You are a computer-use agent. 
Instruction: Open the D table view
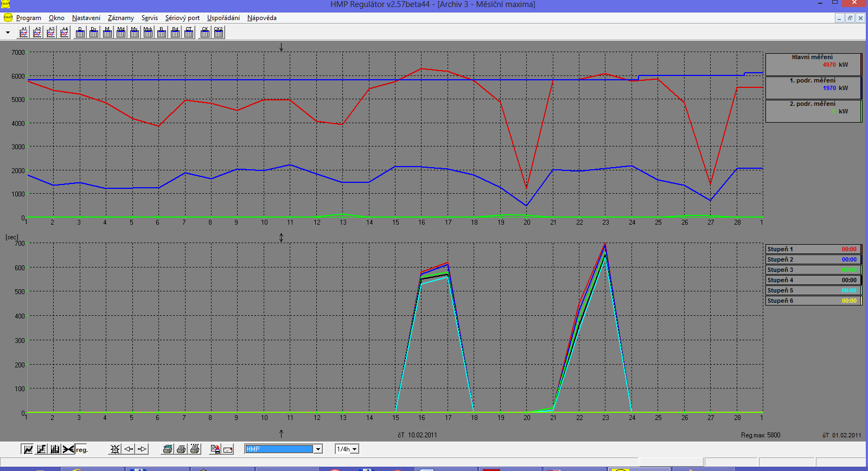(80, 33)
